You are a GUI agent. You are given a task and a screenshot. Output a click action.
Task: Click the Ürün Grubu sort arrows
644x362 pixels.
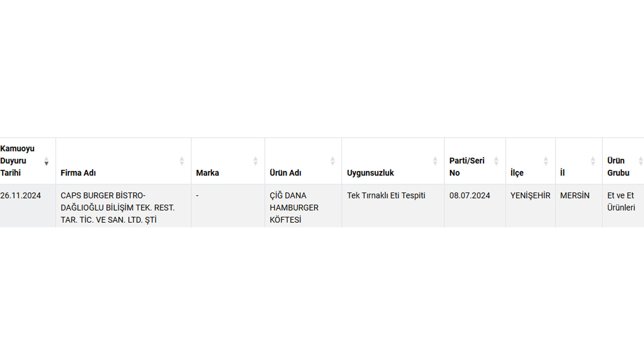640,161
